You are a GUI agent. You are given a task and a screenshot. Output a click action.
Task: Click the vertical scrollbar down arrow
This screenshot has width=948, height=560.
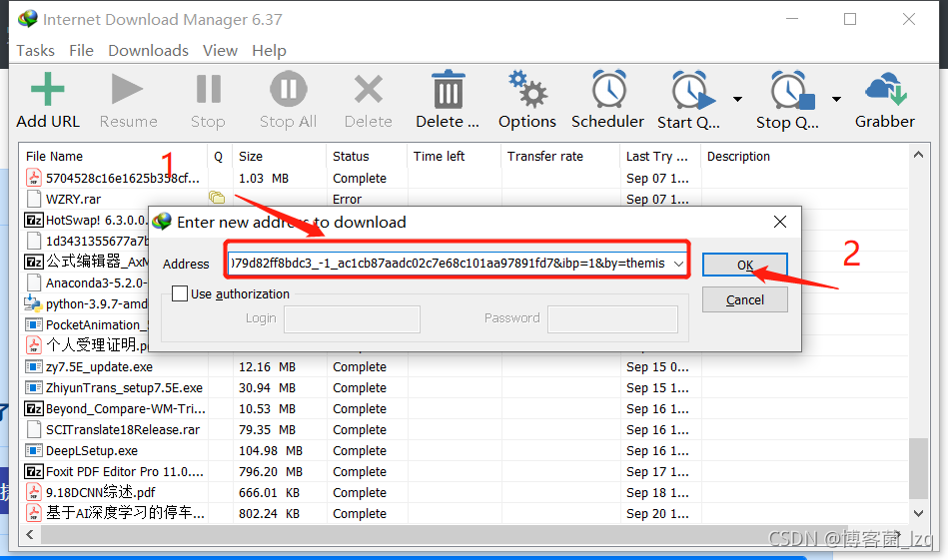click(x=918, y=513)
